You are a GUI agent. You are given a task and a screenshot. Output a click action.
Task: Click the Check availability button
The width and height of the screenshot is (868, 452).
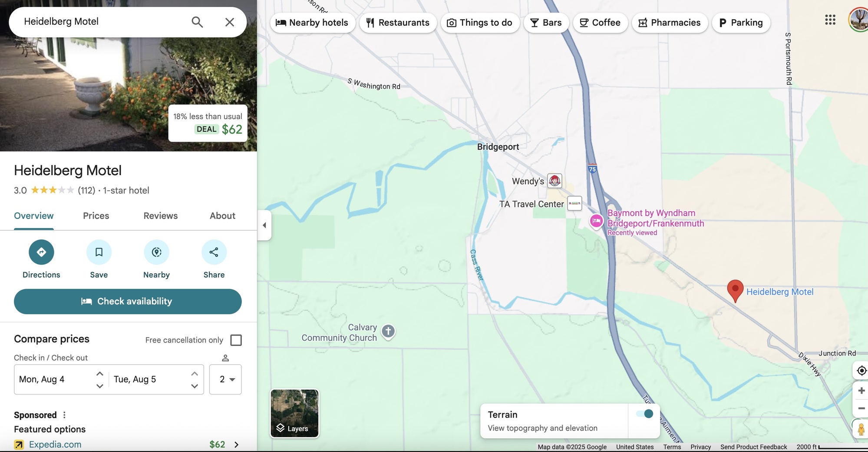coord(128,302)
